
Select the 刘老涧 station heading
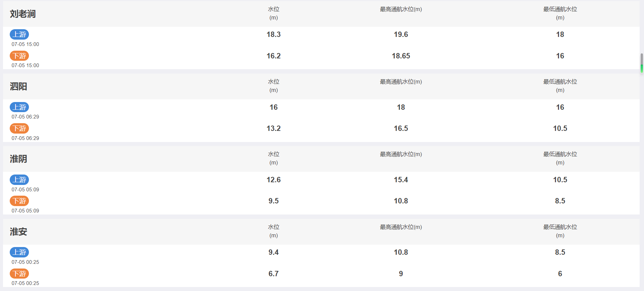pos(23,14)
